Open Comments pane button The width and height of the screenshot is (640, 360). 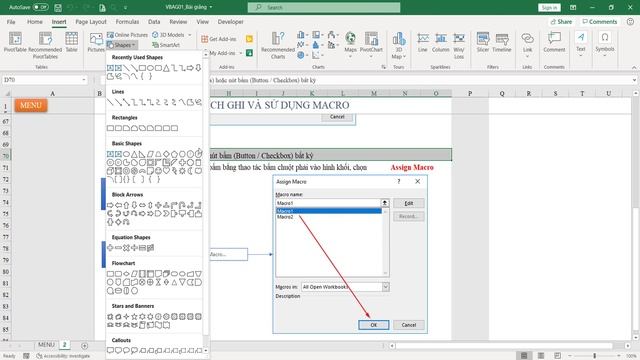tap(600, 22)
